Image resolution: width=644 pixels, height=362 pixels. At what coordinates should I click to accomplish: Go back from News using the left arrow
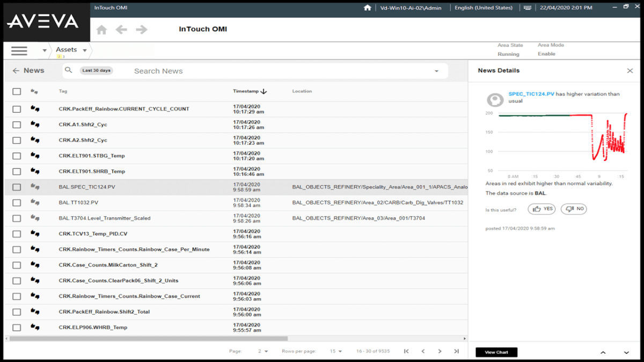pos(15,70)
